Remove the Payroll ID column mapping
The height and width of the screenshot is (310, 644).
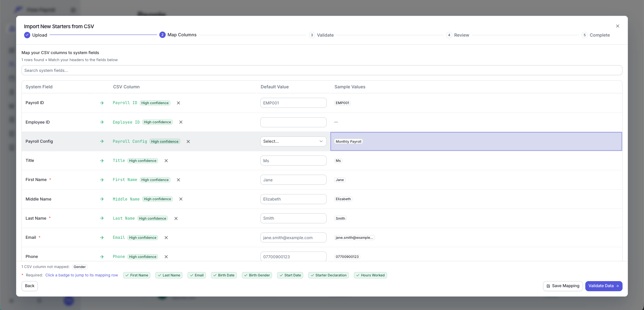pos(178,103)
